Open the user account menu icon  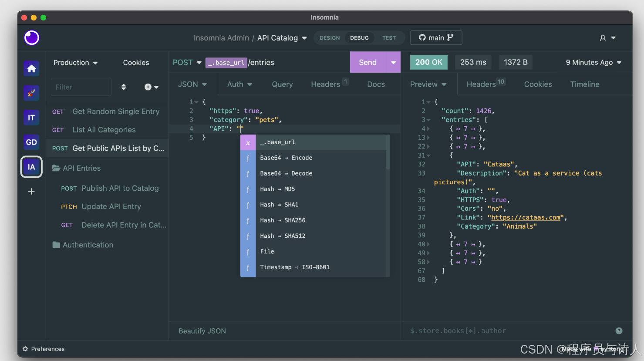[x=603, y=38]
